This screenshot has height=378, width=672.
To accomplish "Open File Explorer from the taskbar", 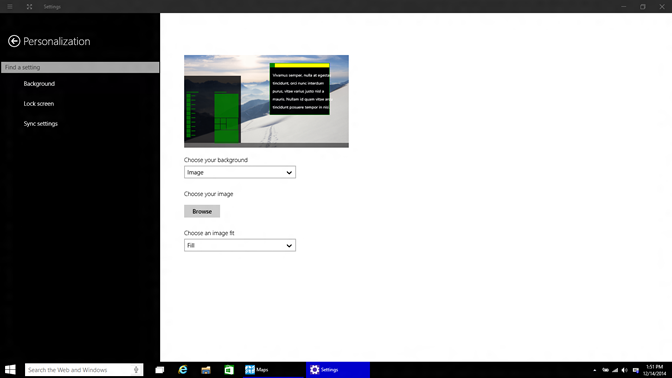I will pos(206,370).
